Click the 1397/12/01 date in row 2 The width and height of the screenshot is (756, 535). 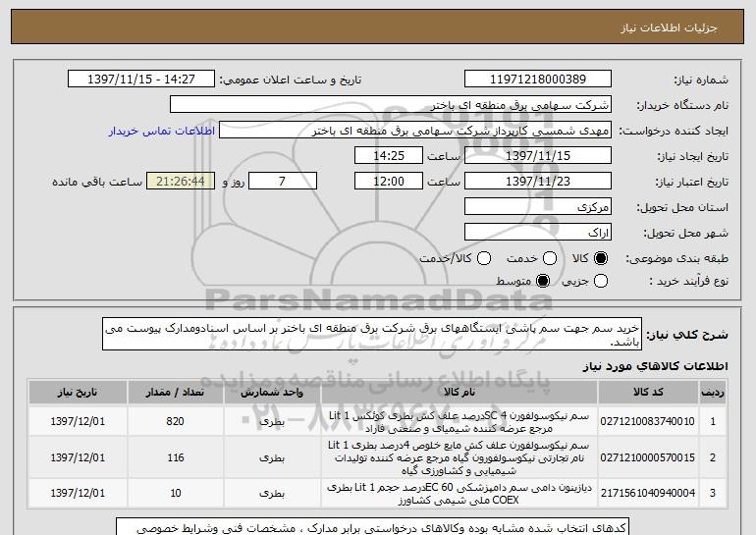coord(78,457)
